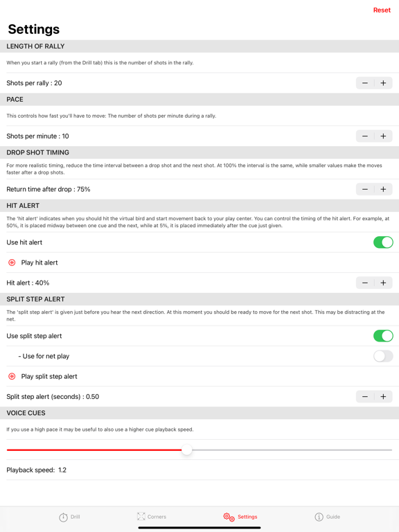Select the Settings tab label
Viewport: 399px width, 532px height.
point(247,517)
